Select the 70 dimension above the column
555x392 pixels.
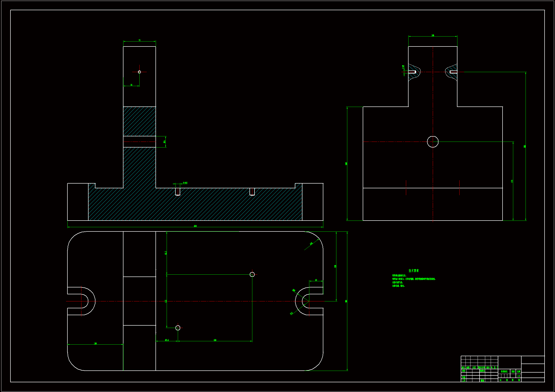pyautogui.click(x=140, y=40)
